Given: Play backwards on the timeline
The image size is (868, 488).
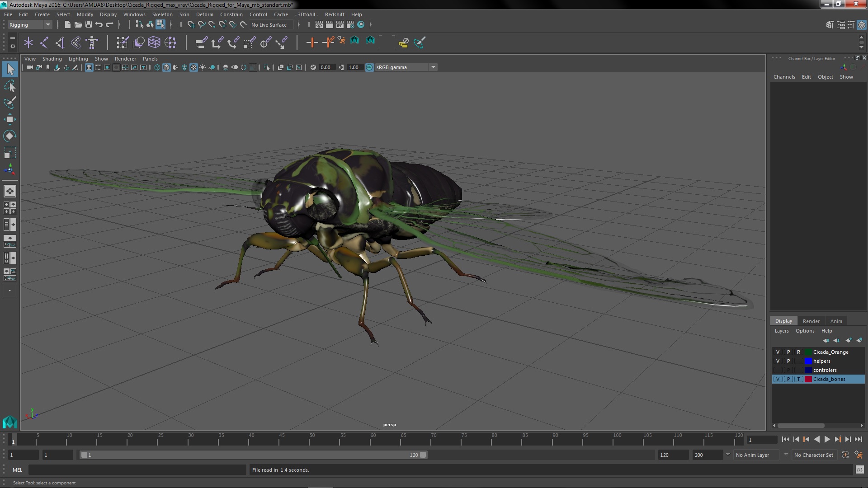Looking at the screenshot, I should pos(816,439).
